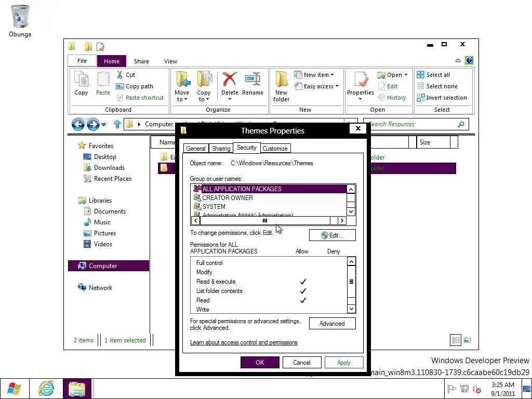Click the Edit... permissions button
The width and height of the screenshot is (532, 399).
coord(332,235)
